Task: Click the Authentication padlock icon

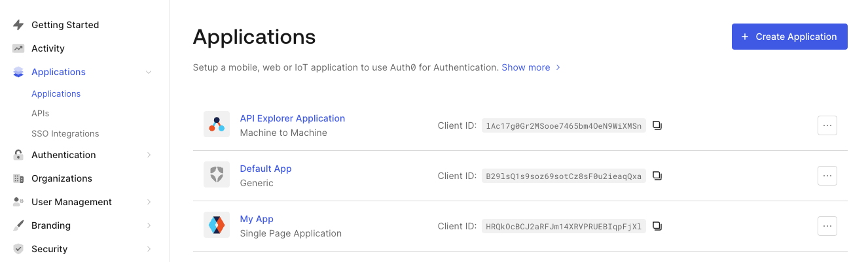Action: click(x=18, y=155)
